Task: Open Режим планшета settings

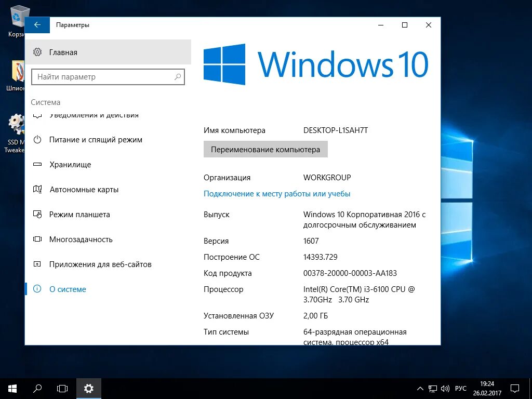Action: coord(108,215)
